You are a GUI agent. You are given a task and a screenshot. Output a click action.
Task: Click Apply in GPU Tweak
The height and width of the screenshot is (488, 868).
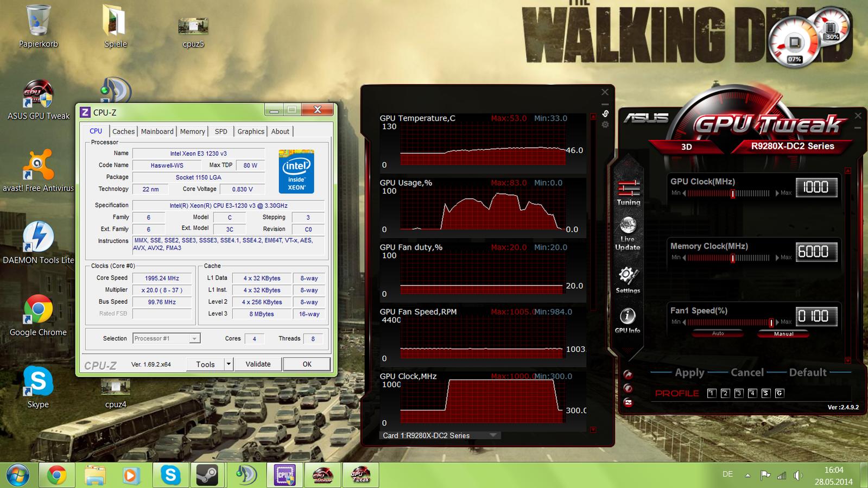pyautogui.click(x=689, y=372)
